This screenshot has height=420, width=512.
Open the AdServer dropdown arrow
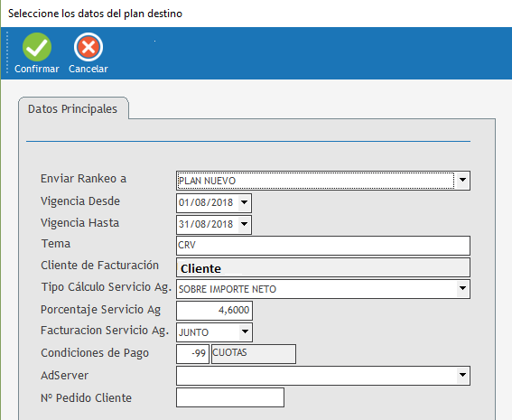point(462,375)
